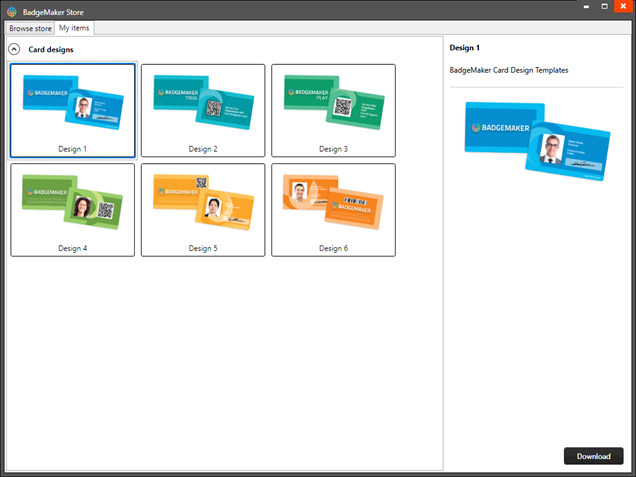Select the Design 2 teal card thumbnail
636x477 pixels.
click(x=203, y=110)
